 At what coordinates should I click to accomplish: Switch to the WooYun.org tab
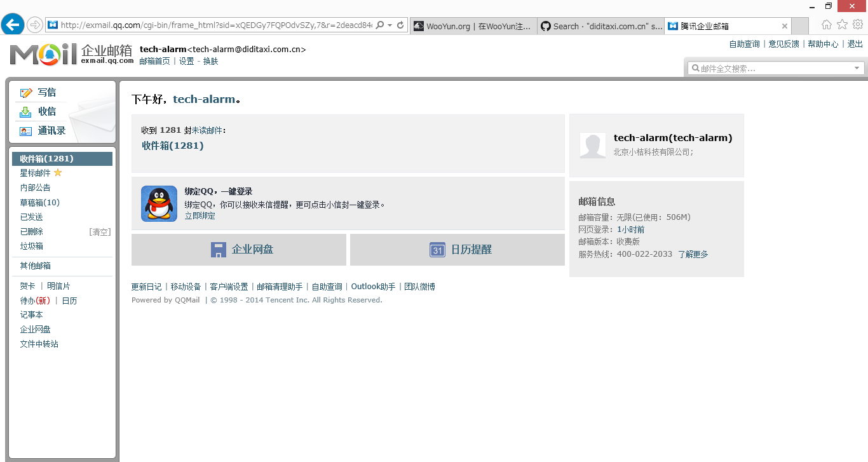tap(473, 26)
